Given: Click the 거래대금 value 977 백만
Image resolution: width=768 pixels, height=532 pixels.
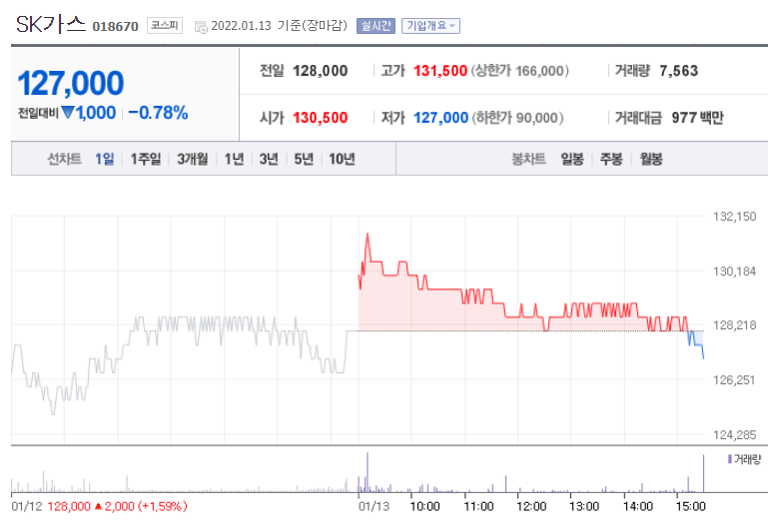Looking at the screenshot, I should click(x=697, y=118).
